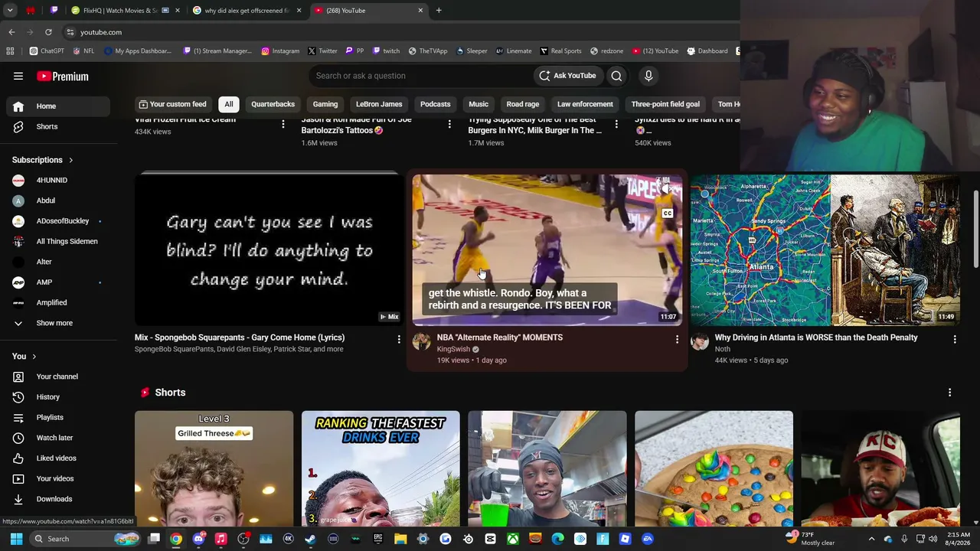Open options menu for Gary Come Home mix
Viewport: 980px width, 551px height.
pyautogui.click(x=399, y=338)
